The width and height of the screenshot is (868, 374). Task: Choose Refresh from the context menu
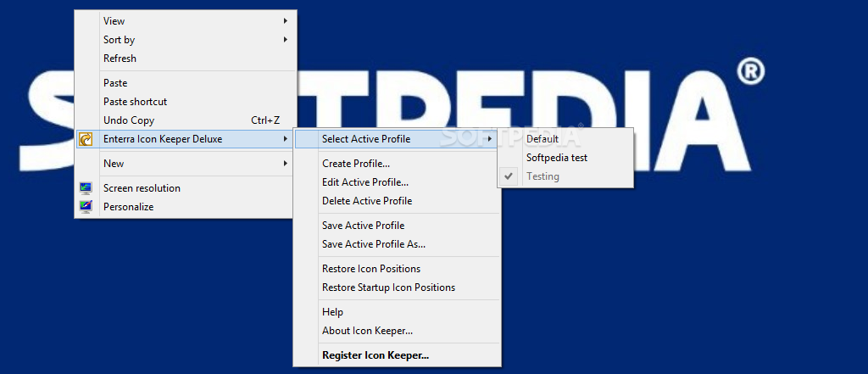pos(186,59)
